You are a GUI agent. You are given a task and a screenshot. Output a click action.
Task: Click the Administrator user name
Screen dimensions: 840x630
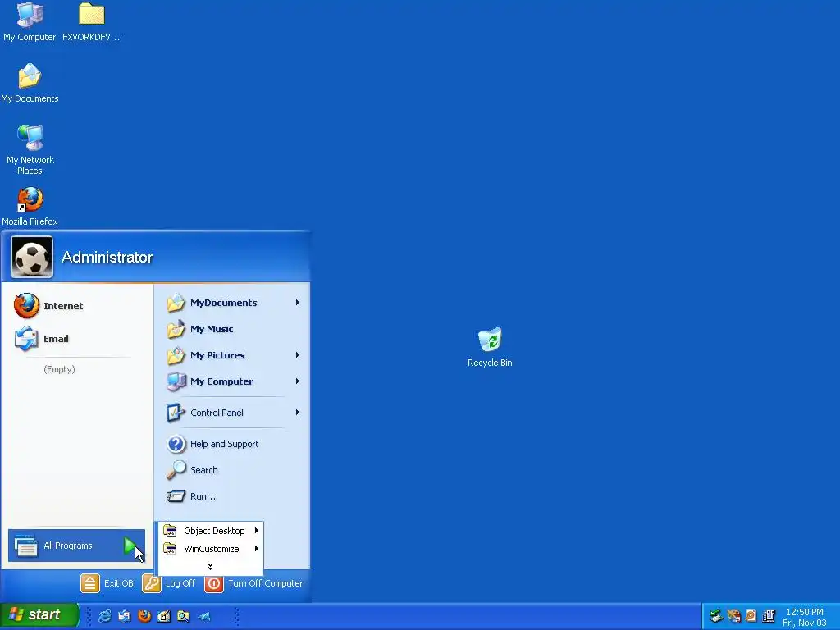click(x=107, y=257)
